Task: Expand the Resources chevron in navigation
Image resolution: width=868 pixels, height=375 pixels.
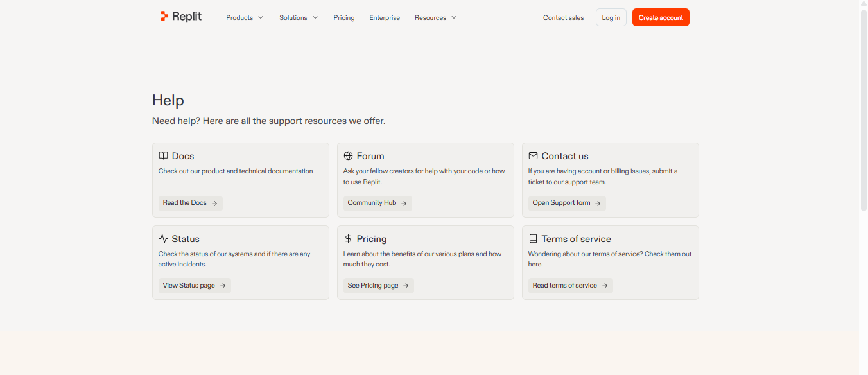Action: click(x=454, y=17)
